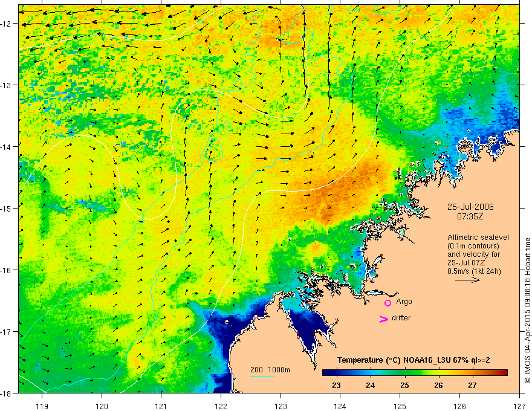Image resolution: width=532 pixels, height=411 pixels.
Task: Click the "0.5m/s (1kt 24h)" caption
Action: (474, 271)
